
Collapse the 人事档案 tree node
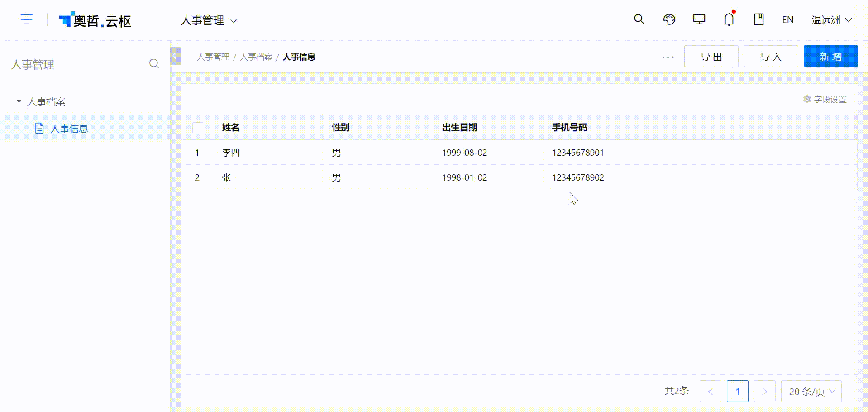coord(19,101)
